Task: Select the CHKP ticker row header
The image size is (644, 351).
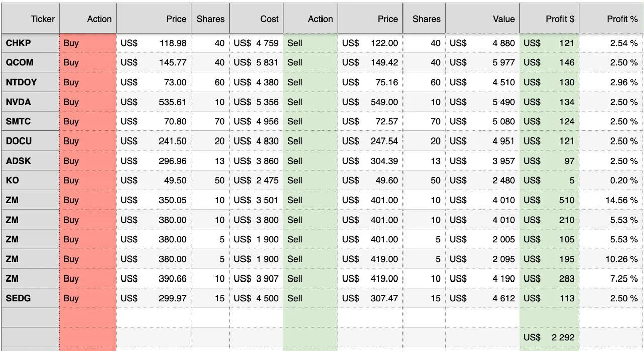Action: [31, 43]
